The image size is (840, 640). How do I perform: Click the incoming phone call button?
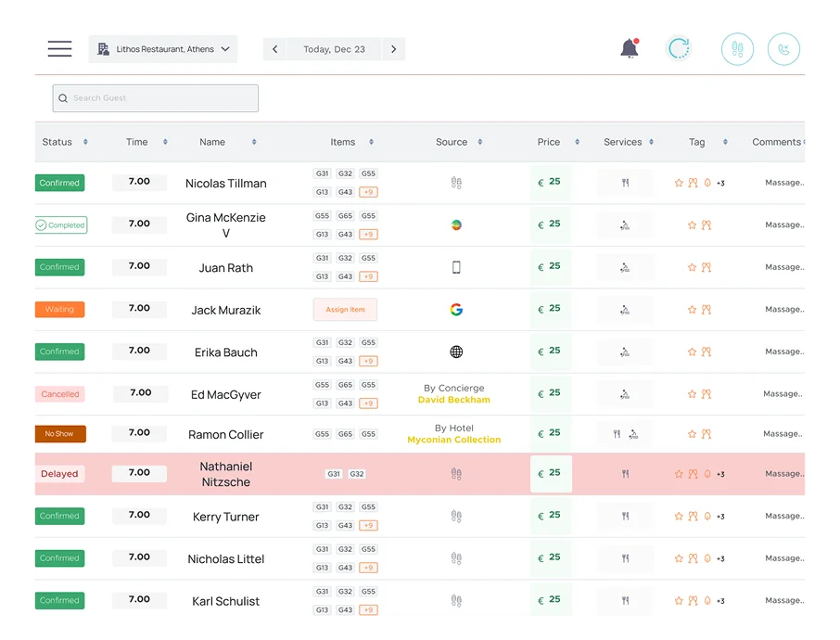(x=783, y=49)
